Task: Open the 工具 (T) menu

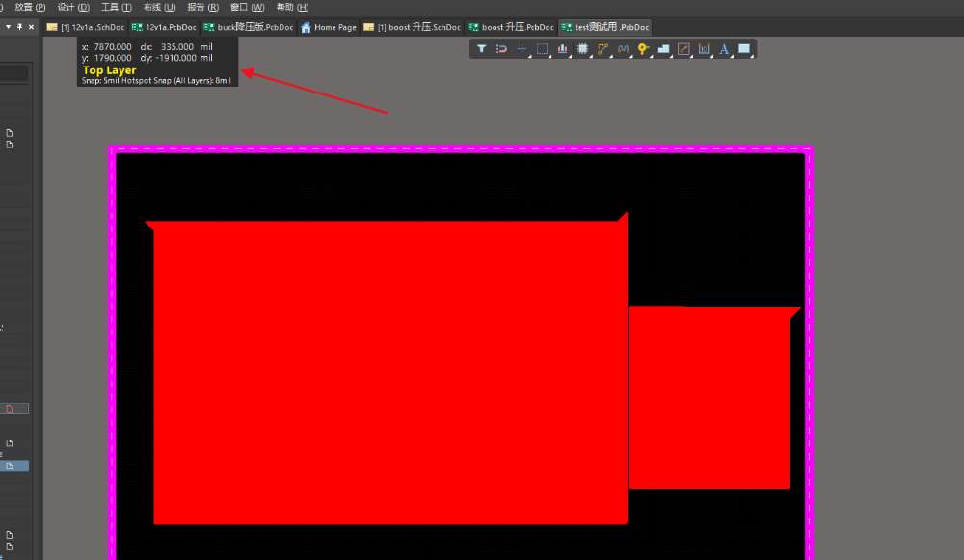Action: [x=117, y=8]
